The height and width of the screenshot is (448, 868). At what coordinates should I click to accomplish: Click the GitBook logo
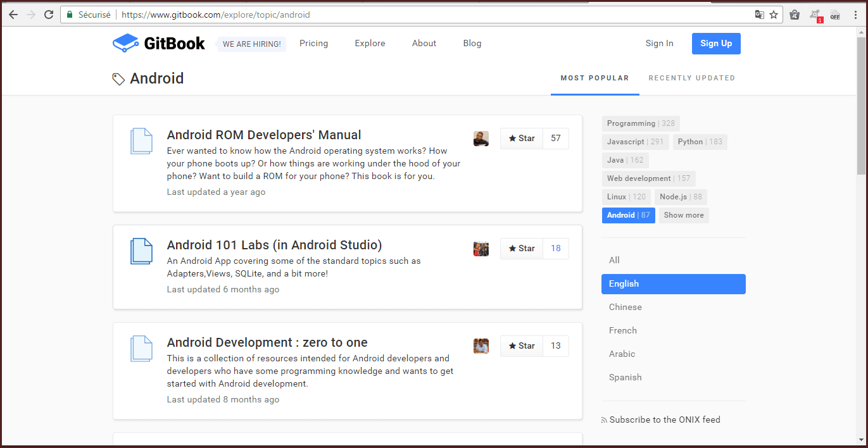pos(159,43)
